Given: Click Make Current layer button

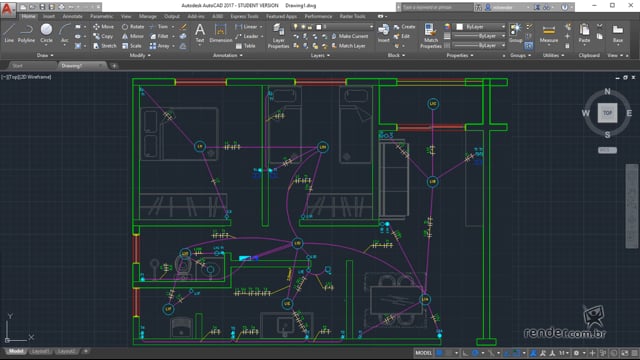Looking at the screenshot, I should coord(350,36).
